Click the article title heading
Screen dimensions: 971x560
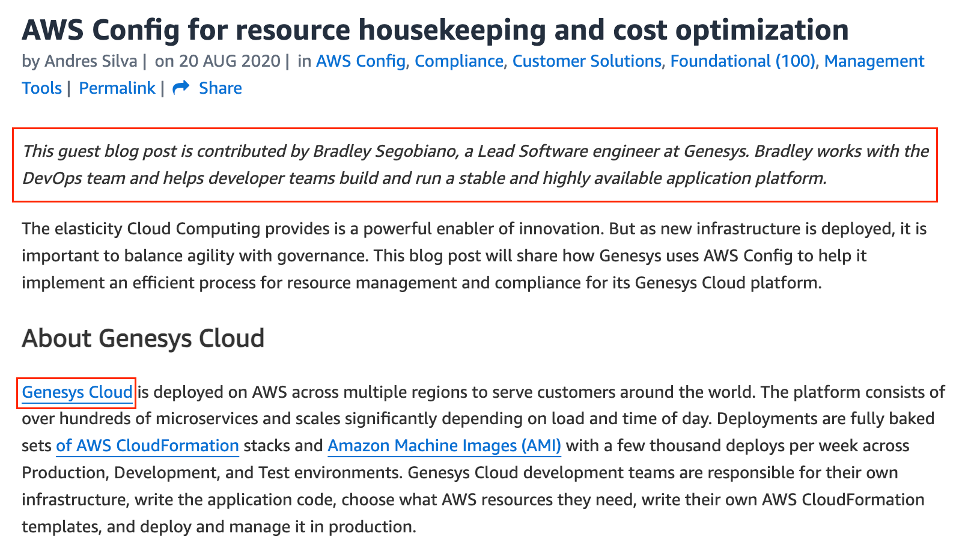(x=436, y=30)
